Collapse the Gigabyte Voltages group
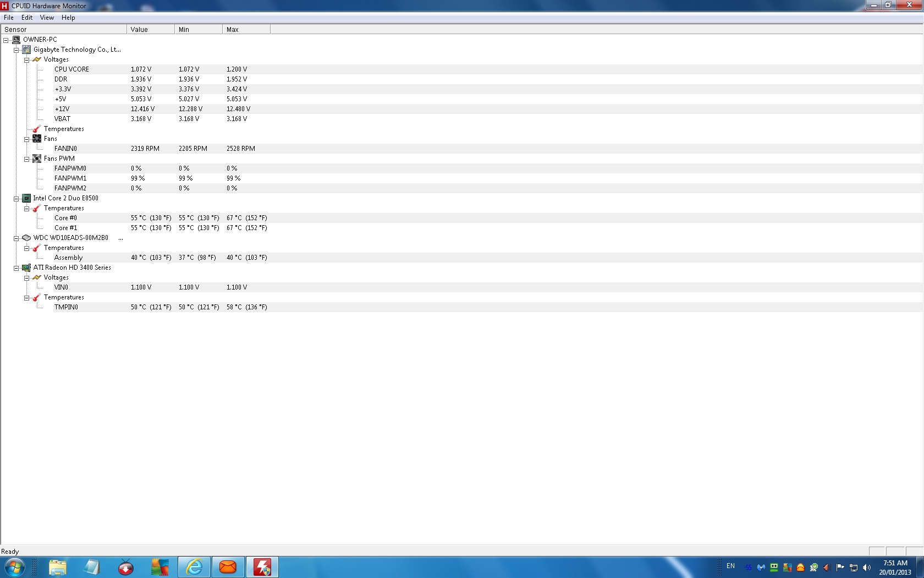The height and width of the screenshot is (578, 924). click(27, 60)
